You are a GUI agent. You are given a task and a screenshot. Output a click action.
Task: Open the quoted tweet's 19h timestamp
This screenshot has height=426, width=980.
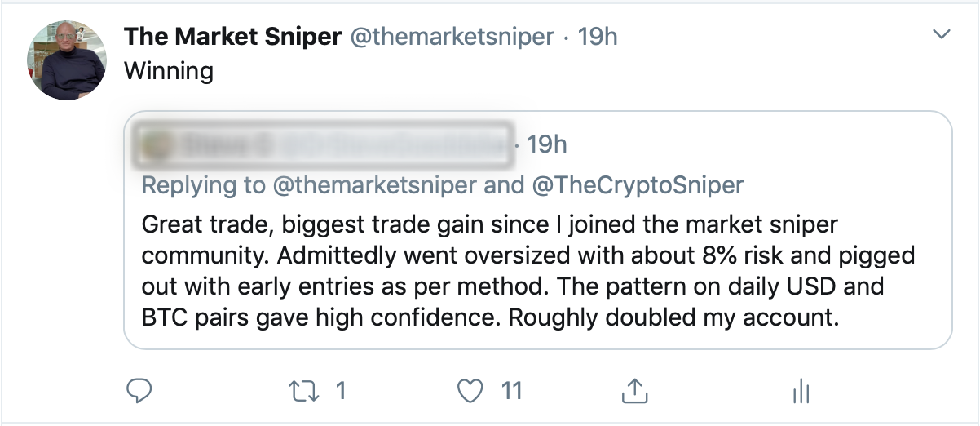pyautogui.click(x=546, y=145)
